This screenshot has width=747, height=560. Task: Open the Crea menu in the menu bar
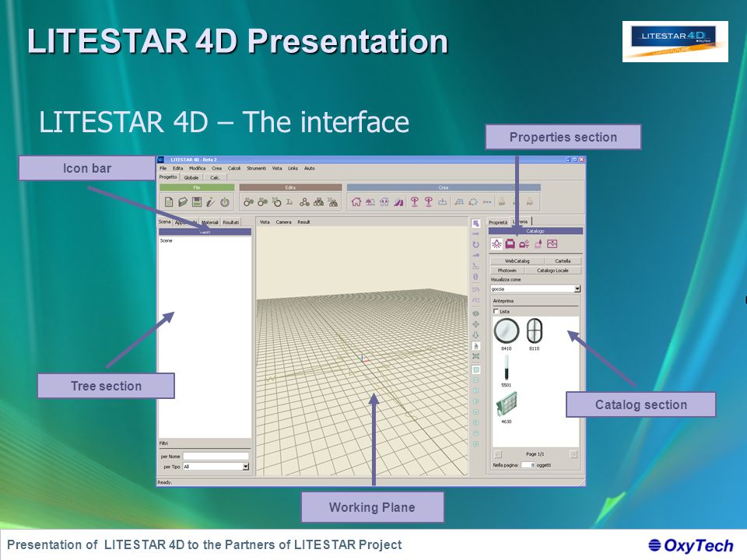(x=217, y=169)
